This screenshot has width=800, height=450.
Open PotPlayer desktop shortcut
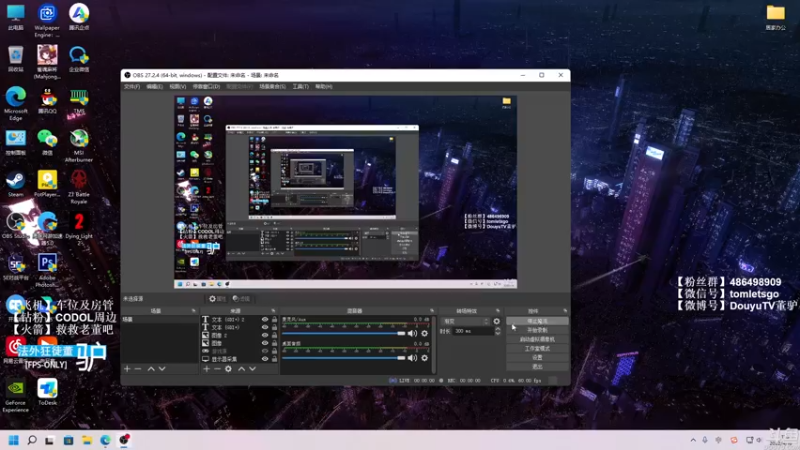click(x=47, y=184)
